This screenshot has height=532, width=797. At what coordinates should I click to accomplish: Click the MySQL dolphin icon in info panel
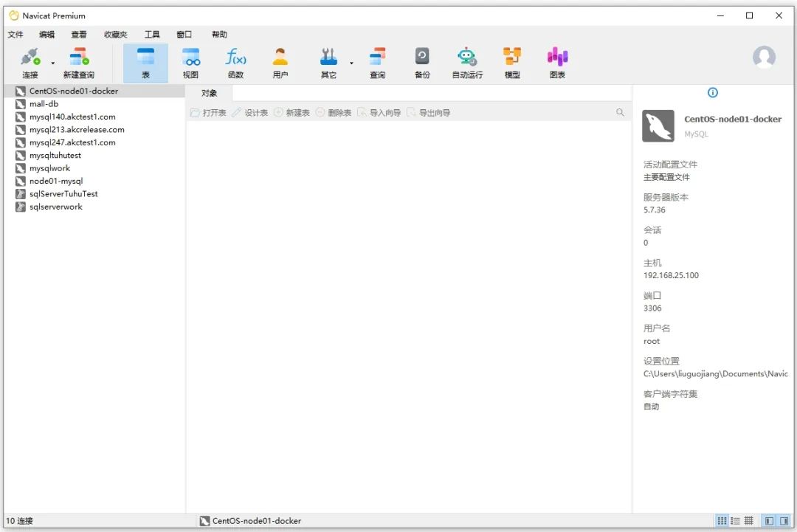click(658, 125)
